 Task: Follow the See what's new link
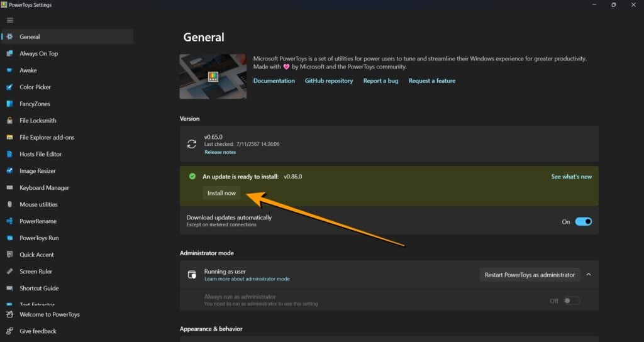click(571, 177)
